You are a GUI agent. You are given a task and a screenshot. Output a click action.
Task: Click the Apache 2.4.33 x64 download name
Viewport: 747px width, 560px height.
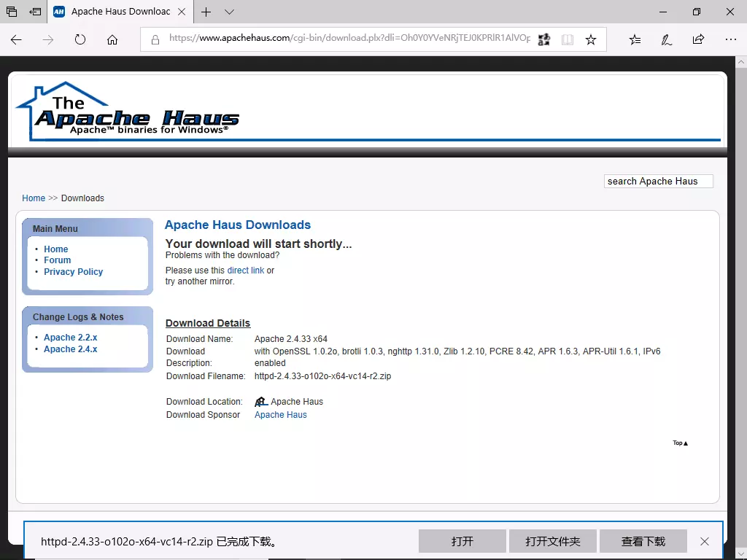point(290,339)
